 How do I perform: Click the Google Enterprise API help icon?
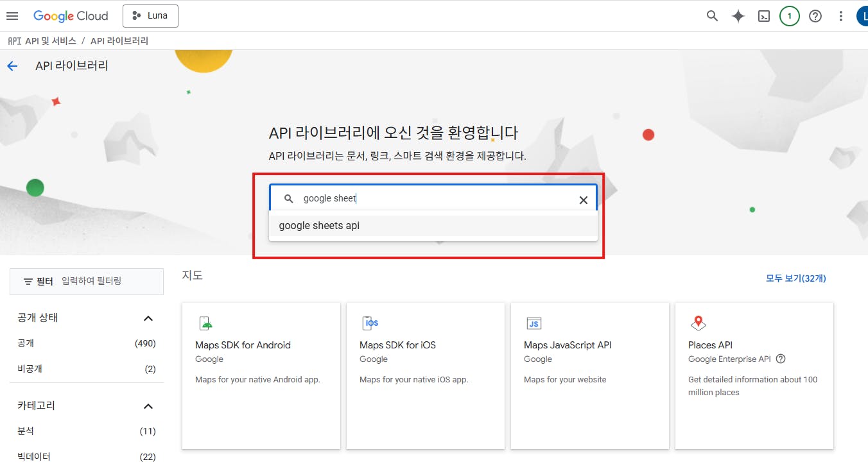point(781,359)
